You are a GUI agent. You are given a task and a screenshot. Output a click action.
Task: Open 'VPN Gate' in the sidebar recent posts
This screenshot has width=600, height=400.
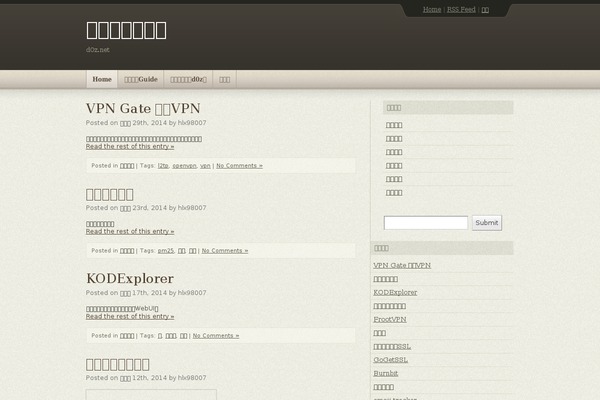point(402,265)
